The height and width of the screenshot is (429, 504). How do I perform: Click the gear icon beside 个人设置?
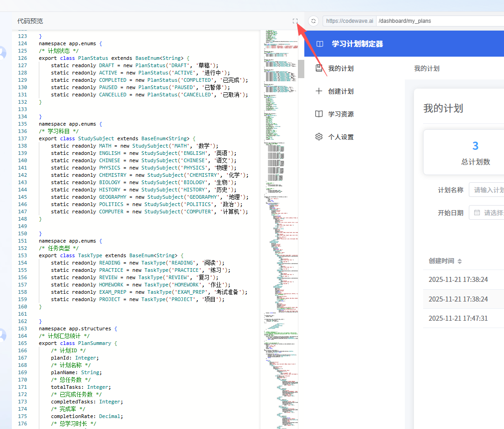coord(319,137)
